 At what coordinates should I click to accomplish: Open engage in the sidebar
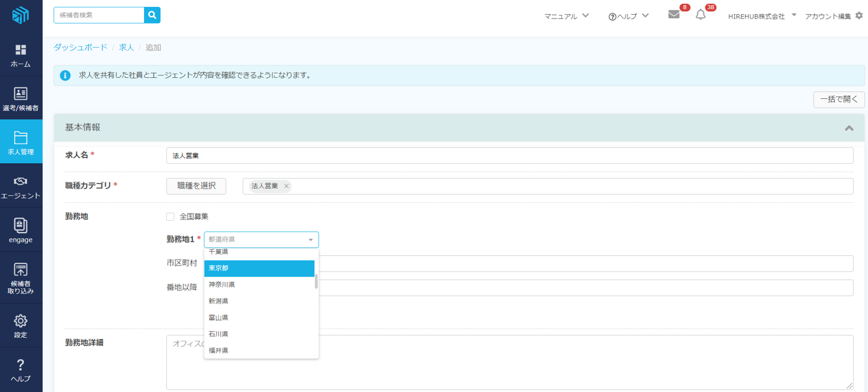pos(21,231)
